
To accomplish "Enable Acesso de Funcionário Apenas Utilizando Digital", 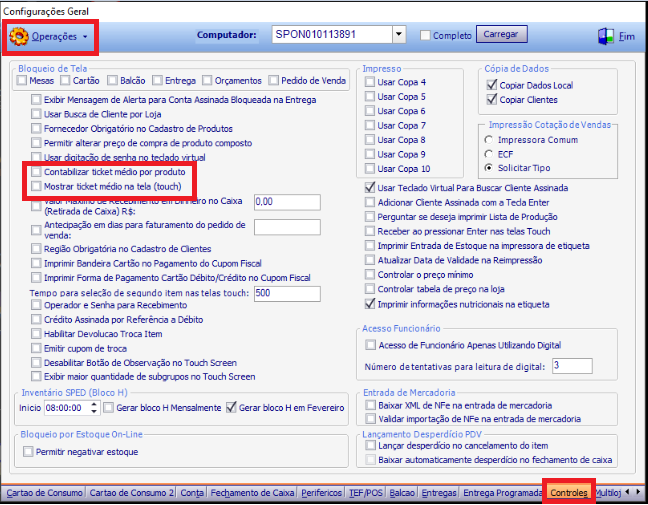I will coord(371,345).
